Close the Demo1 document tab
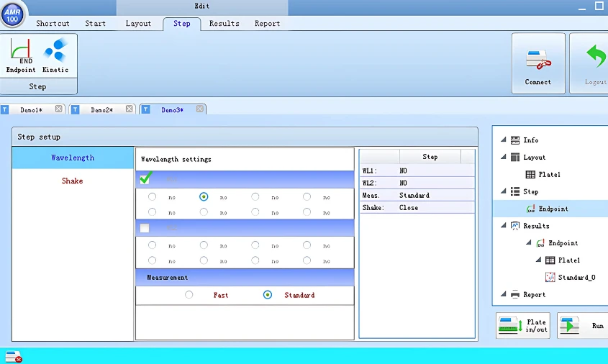The image size is (608, 364). 59,109
